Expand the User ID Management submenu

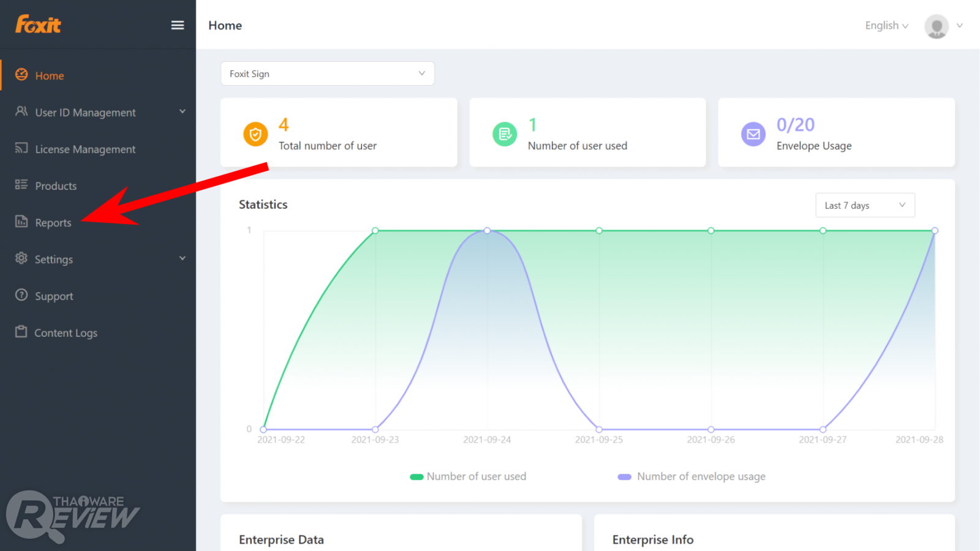183,111
